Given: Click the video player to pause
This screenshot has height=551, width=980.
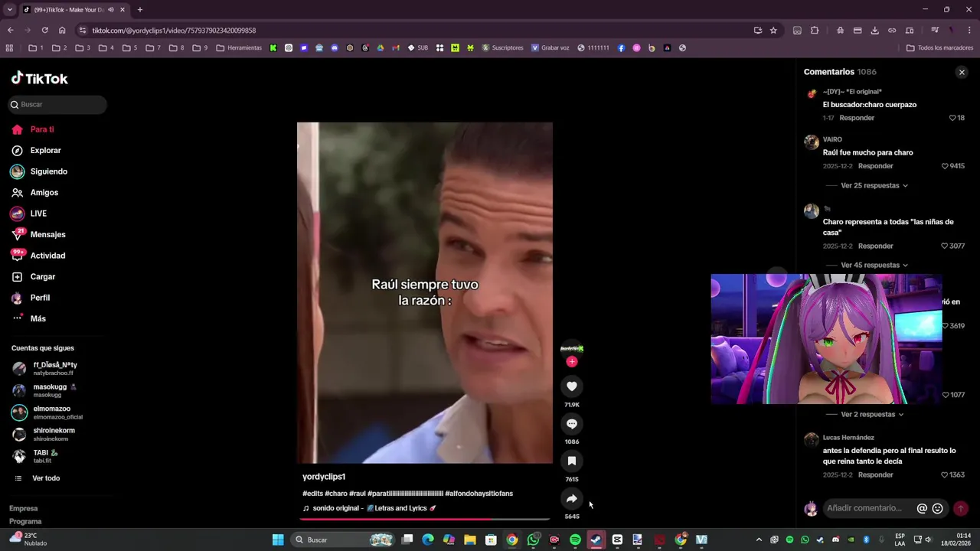Looking at the screenshot, I should coord(424,292).
